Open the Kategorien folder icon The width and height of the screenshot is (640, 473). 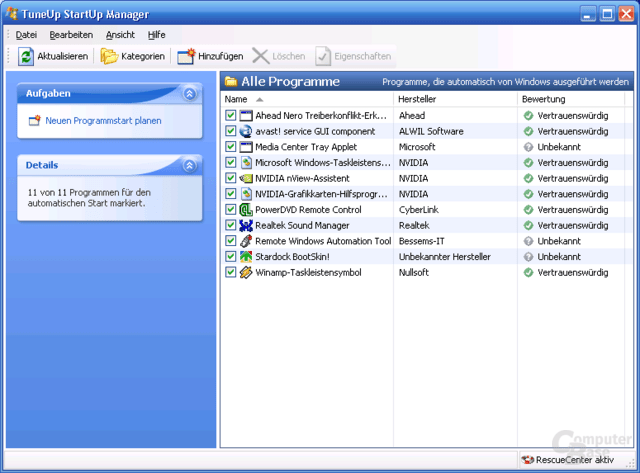click(x=109, y=56)
